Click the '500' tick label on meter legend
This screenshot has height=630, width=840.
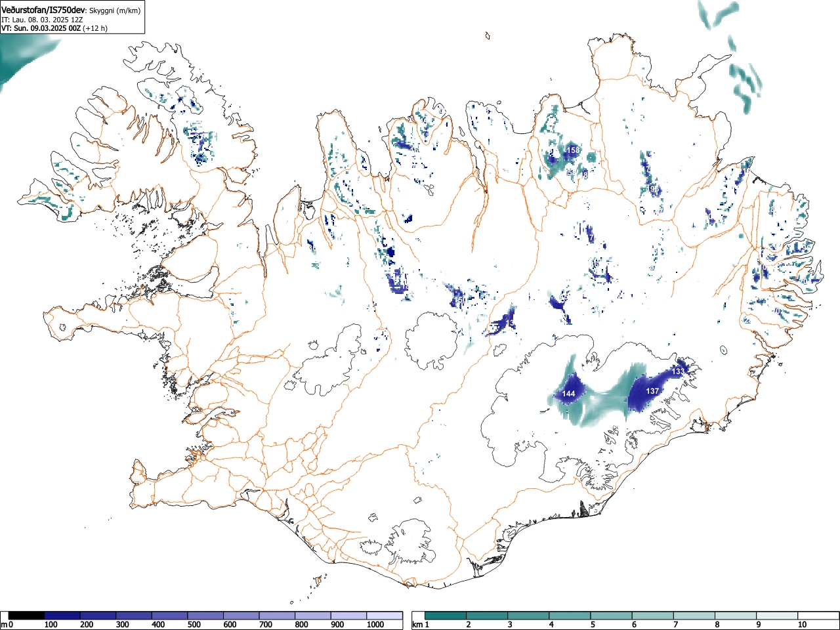[194, 625]
